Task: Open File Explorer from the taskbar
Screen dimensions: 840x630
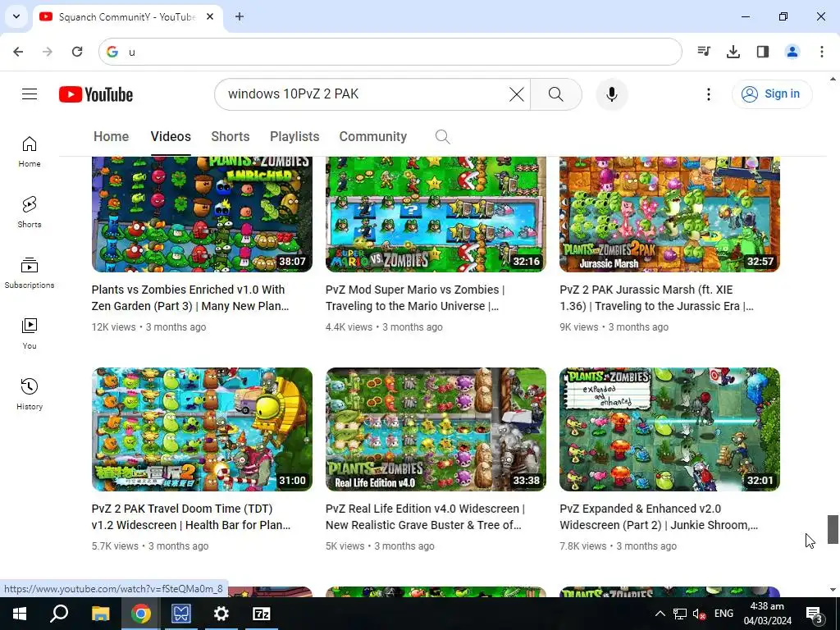Action: click(x=100, y=614)
